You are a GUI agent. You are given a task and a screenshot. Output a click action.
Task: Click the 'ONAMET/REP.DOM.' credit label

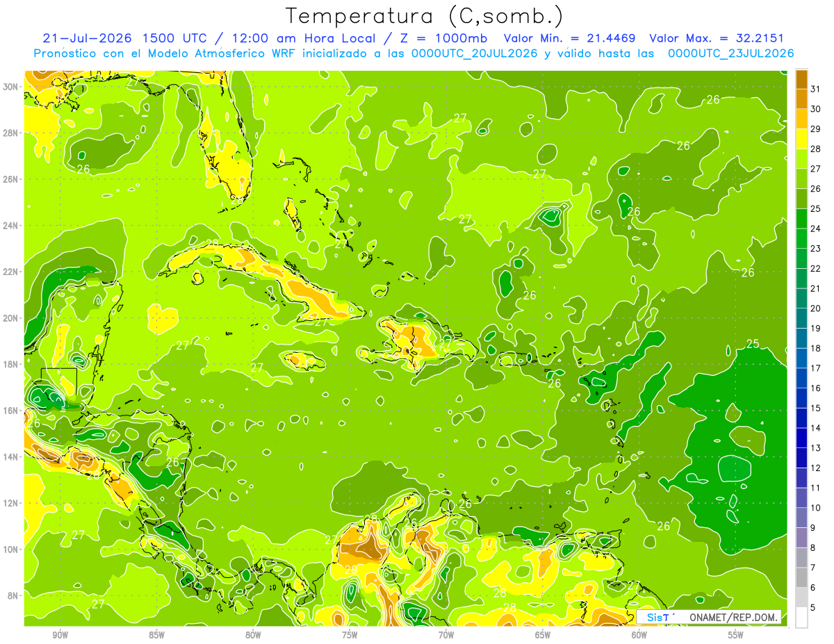pyautogui.click(x=735, y=617)
